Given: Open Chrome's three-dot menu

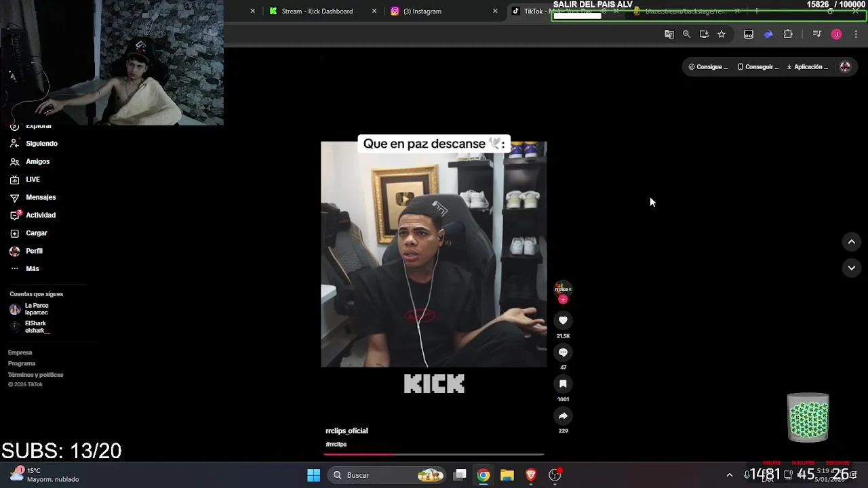Looking at the screenshot, I should point(856,34).
